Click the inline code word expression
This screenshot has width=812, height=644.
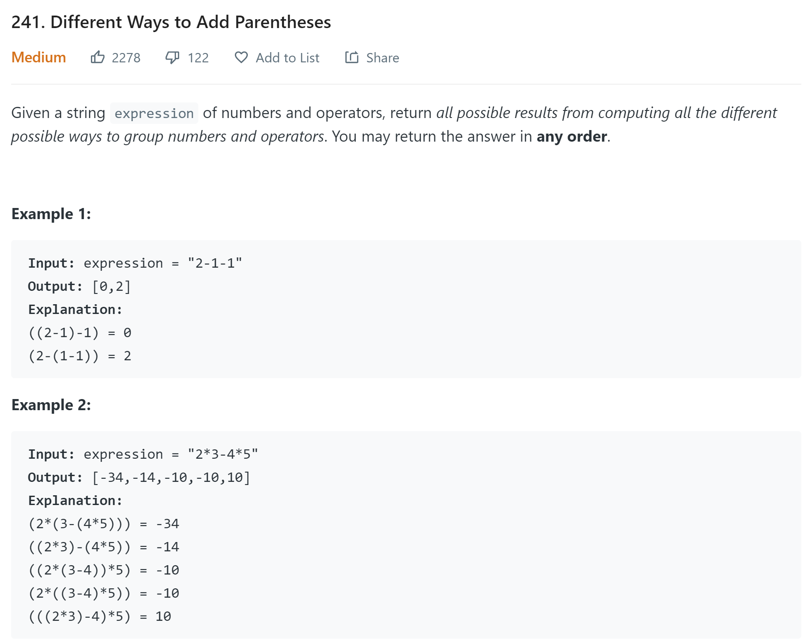click(154, 113)
